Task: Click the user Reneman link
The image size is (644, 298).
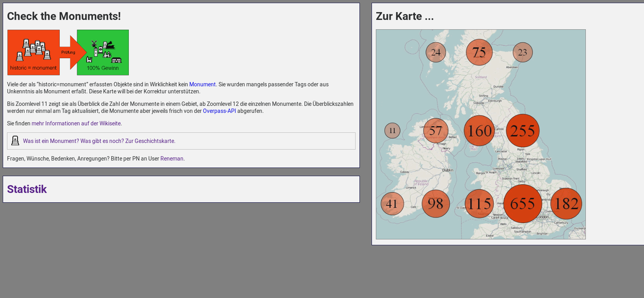Action: [172, 159]
